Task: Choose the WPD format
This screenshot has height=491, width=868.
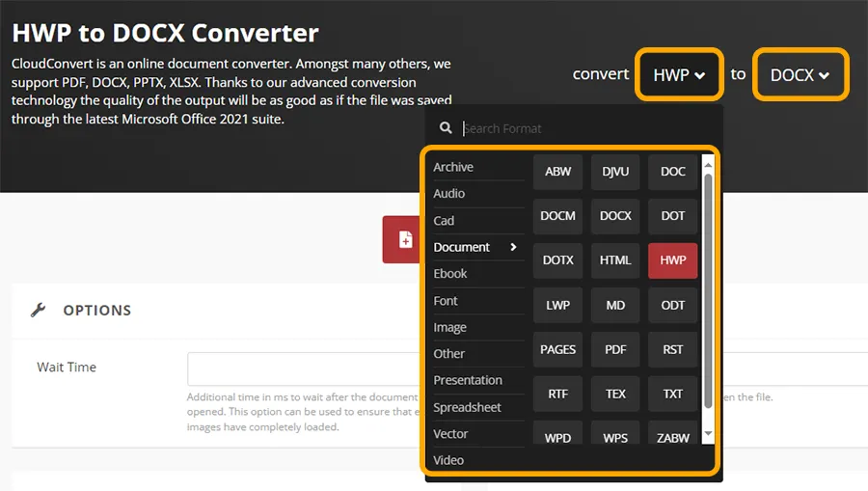Action: click(558, 433)
